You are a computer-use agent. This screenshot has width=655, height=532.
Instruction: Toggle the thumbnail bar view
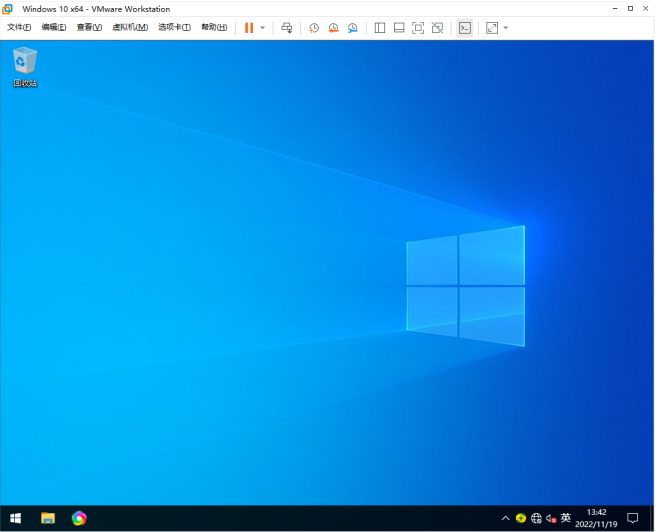tap(399, 28)
